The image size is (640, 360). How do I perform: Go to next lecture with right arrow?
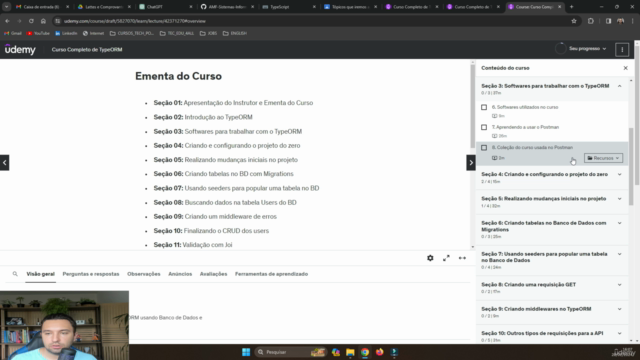point(471,162)
